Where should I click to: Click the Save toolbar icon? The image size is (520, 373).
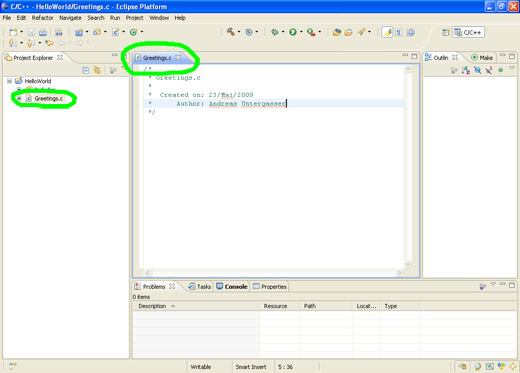pyautogui.click(x=31, y=32)
